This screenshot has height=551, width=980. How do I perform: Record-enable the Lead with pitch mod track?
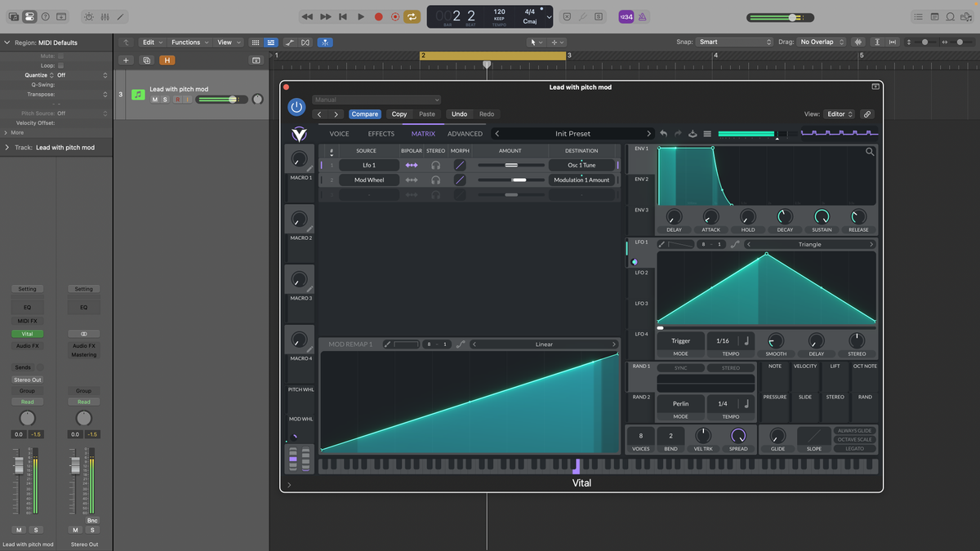coord(177,100)
